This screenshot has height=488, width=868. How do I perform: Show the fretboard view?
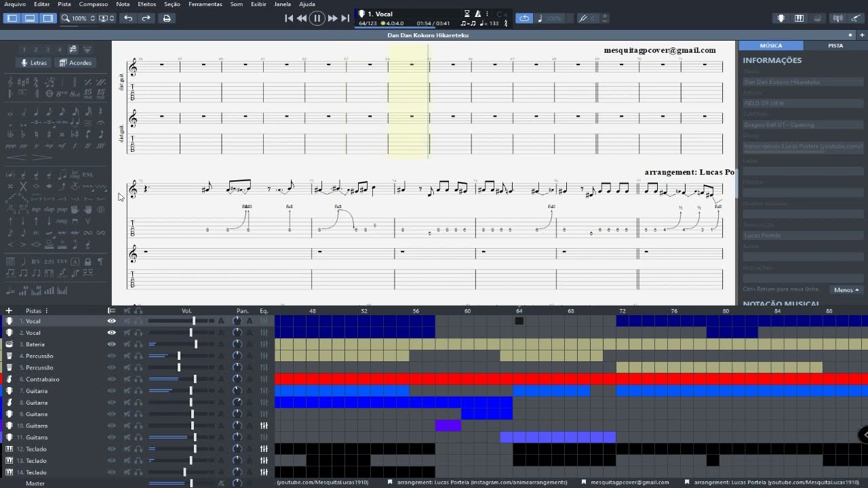coord(781,18)
